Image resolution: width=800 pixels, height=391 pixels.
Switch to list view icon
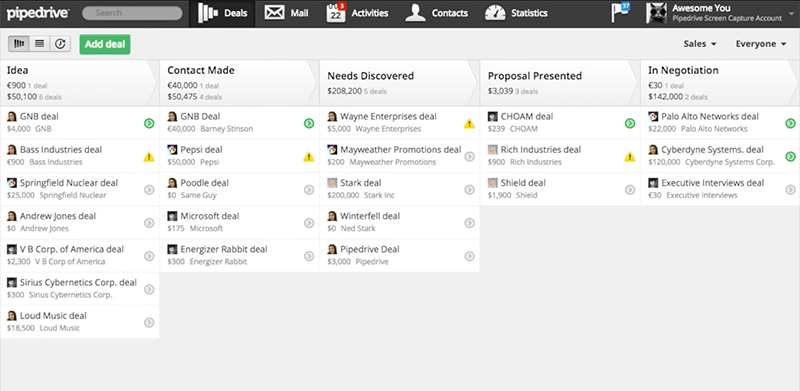39,44
